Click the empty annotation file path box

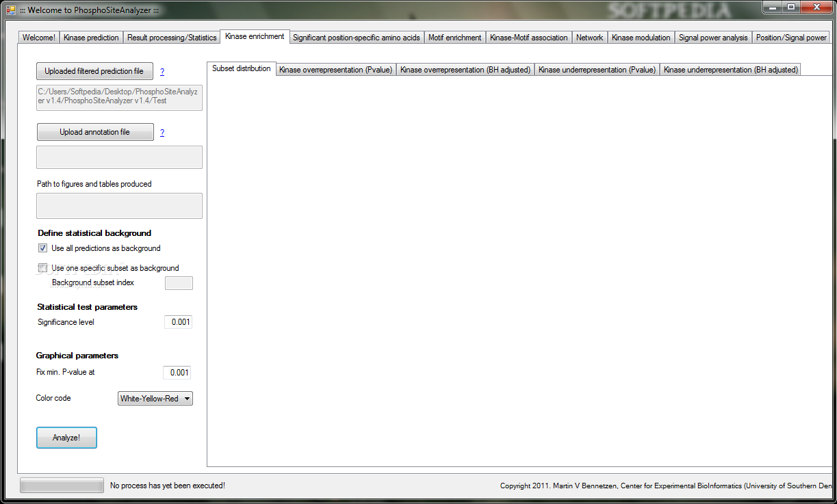[119, 157]
